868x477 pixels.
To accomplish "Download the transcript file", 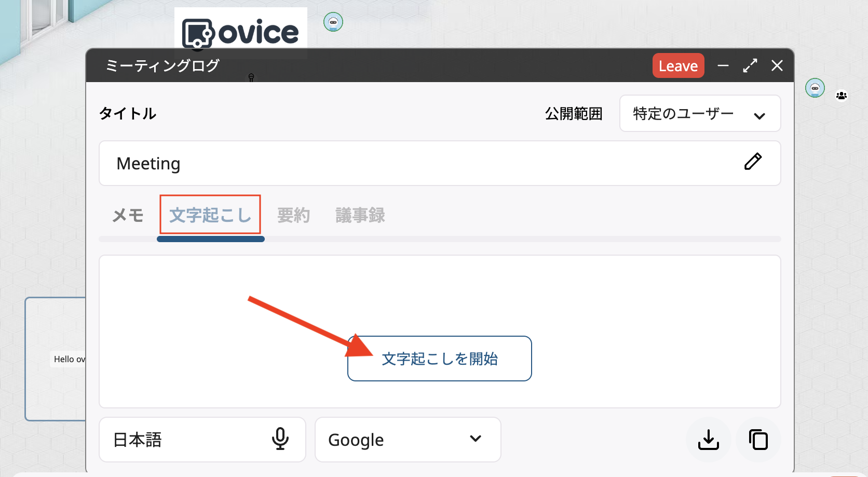I will click(708, 440).
